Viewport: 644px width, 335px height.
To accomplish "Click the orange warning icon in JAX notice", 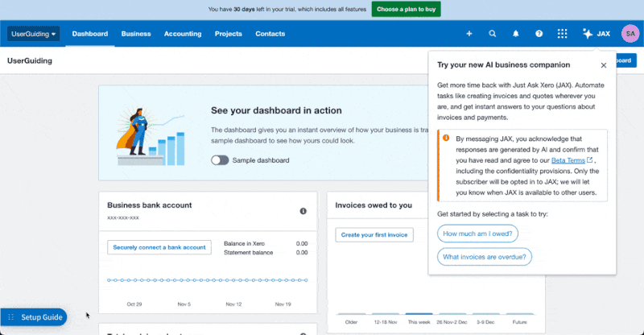I will coord(446,139).
